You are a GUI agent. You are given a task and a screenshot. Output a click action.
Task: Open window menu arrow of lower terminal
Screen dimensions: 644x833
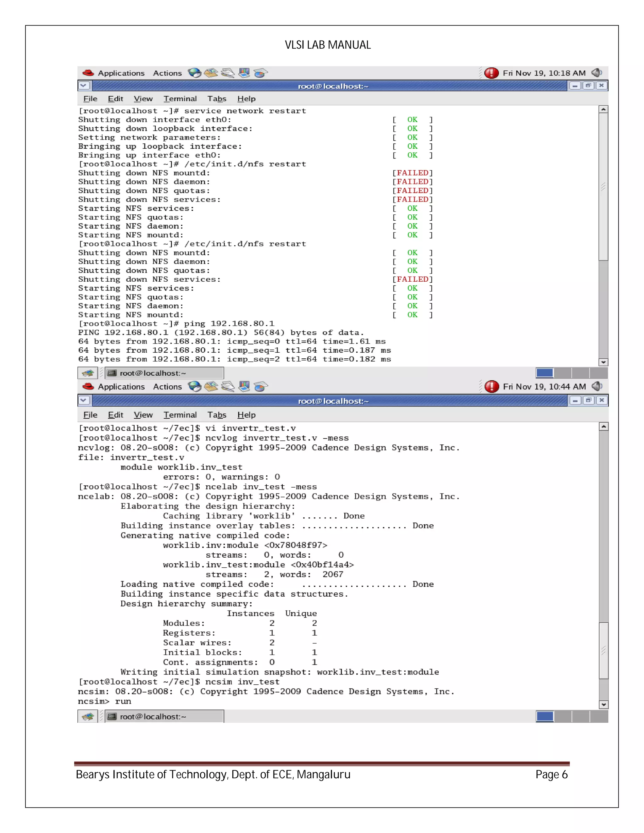[84, 400]
